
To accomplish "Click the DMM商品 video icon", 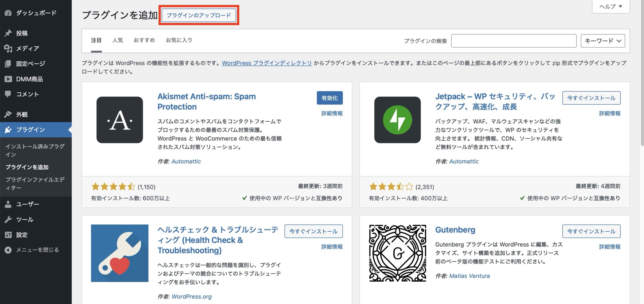I will 8,79.
